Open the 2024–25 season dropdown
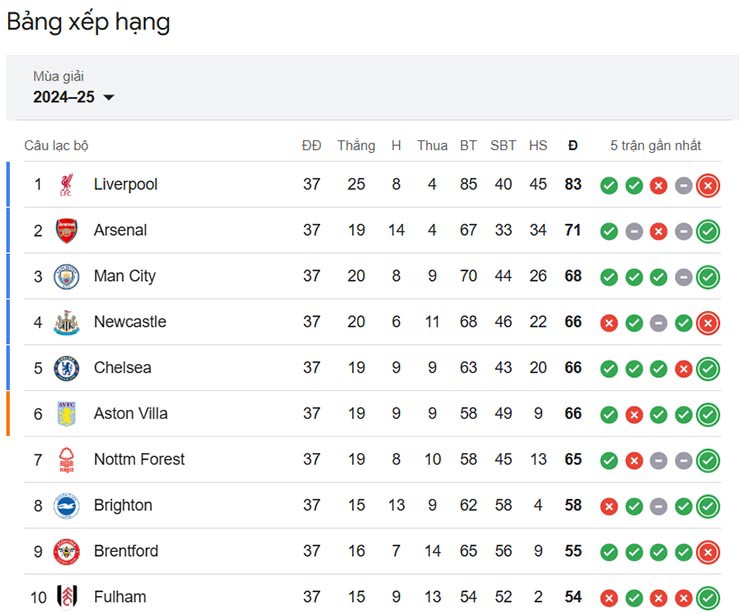 pyautogui.click(x=74, y=97)
